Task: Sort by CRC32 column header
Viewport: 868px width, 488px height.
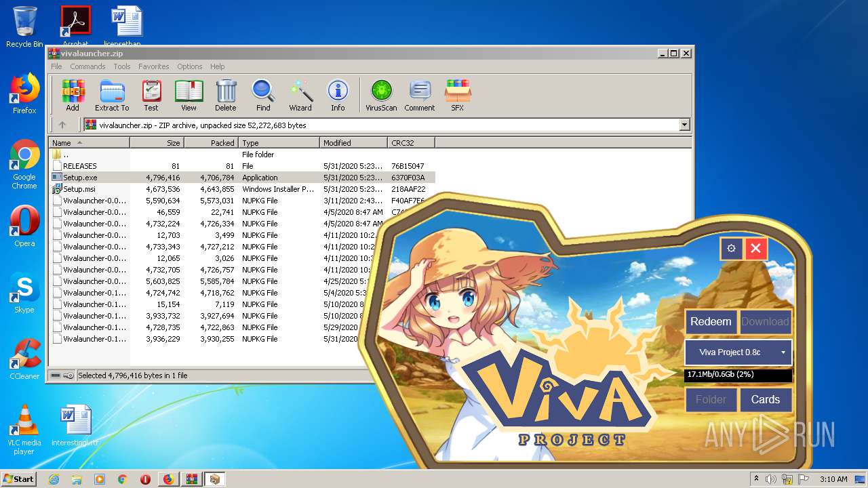Action: tap(412, 143)
